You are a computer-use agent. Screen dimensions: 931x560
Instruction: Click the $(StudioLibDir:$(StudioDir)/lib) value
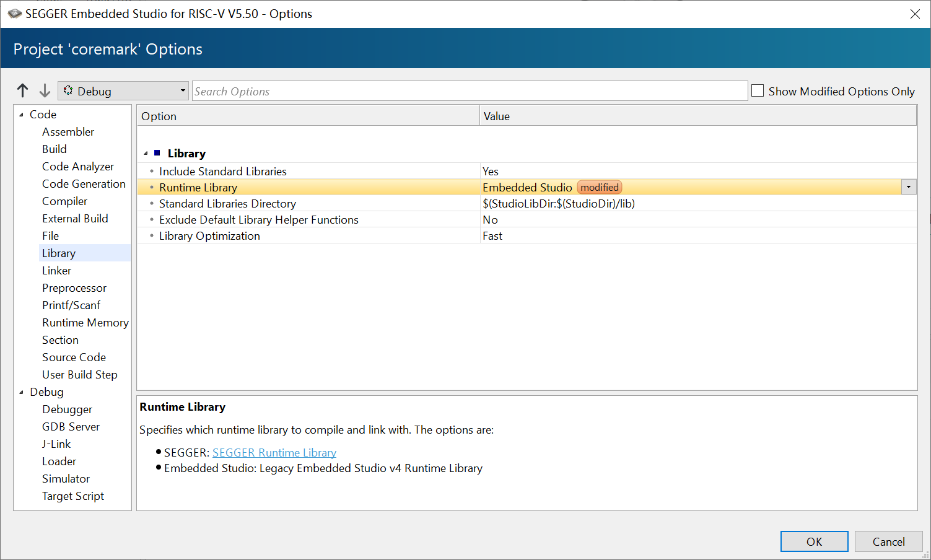coord(559,203)
